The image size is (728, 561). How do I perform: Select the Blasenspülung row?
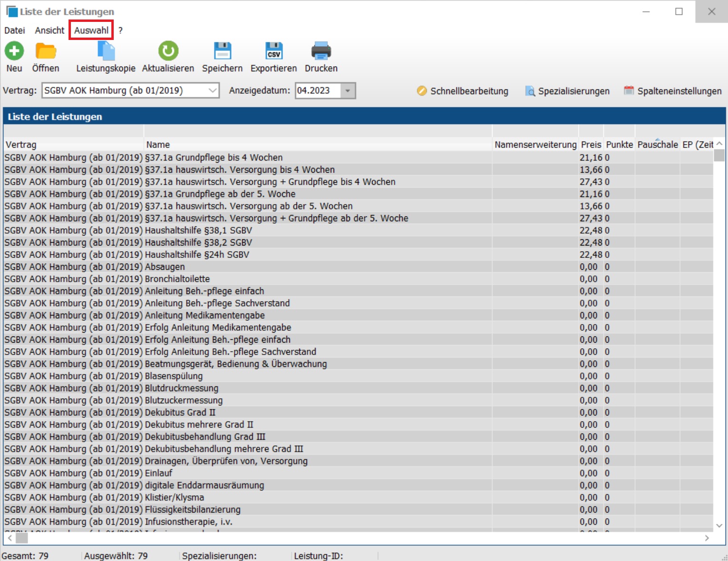pos(358,376)
